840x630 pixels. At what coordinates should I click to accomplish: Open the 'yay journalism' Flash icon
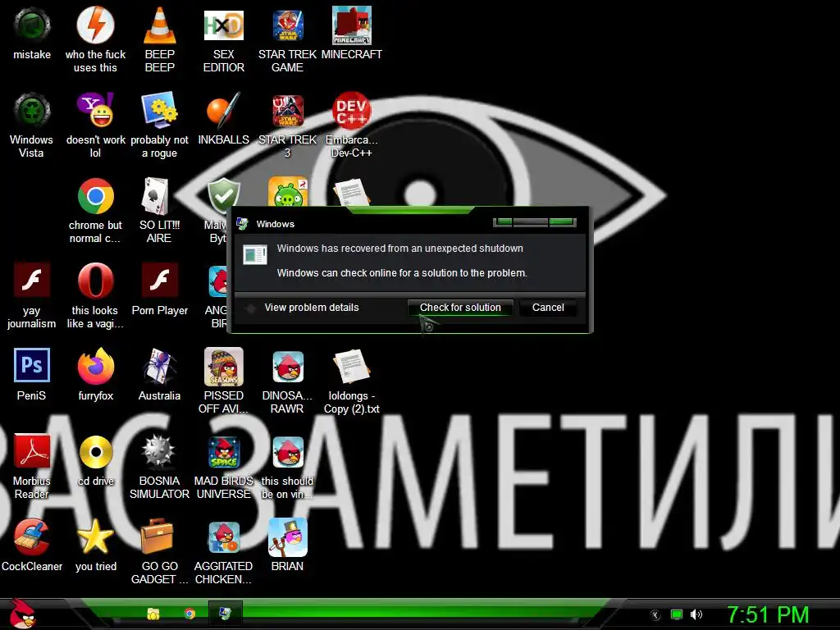pos(32,281)
